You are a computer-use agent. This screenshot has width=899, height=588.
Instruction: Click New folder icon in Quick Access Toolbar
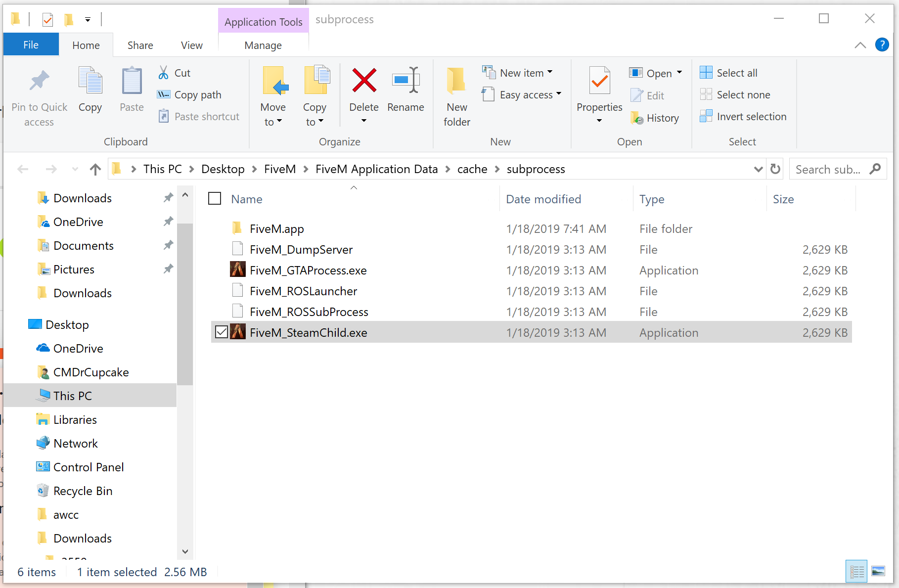click(68, 20)
